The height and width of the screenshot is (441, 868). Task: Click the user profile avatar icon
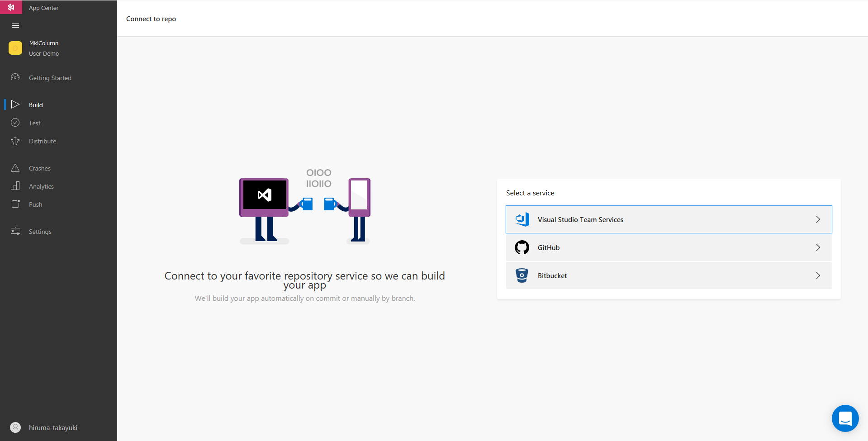15,427
